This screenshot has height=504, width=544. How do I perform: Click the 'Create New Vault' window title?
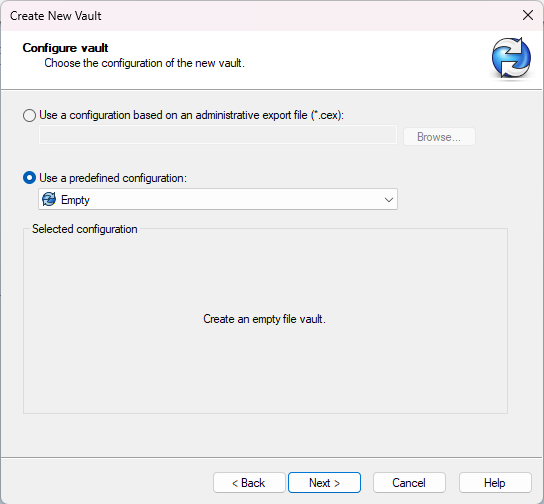pyautogui.click(x=56, y=16)
